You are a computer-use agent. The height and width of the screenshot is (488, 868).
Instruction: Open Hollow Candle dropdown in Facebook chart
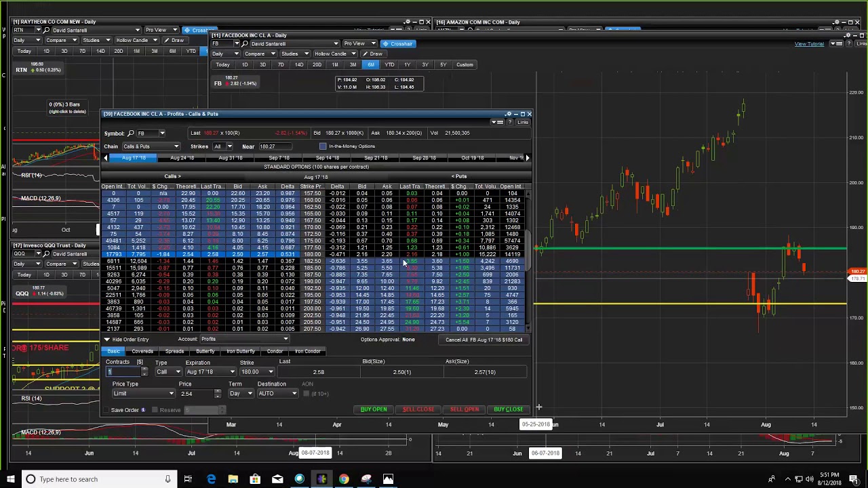[337, 54]
